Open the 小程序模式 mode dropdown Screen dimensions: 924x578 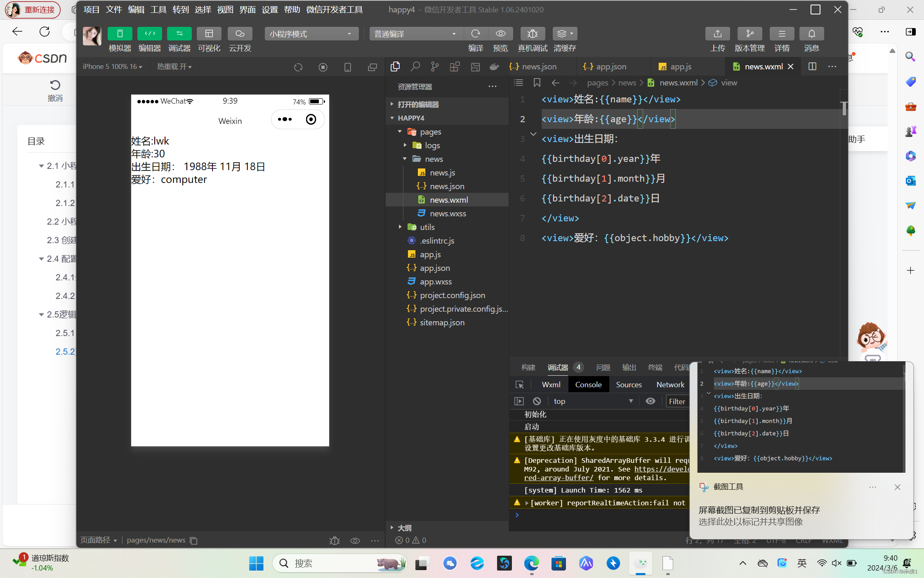[x=311, y=34]
